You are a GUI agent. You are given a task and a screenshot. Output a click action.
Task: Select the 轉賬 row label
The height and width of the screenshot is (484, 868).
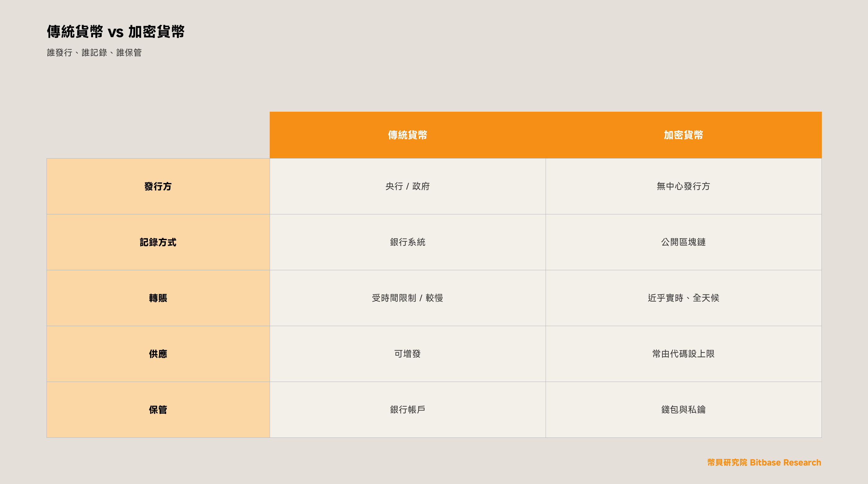(158, 298)
